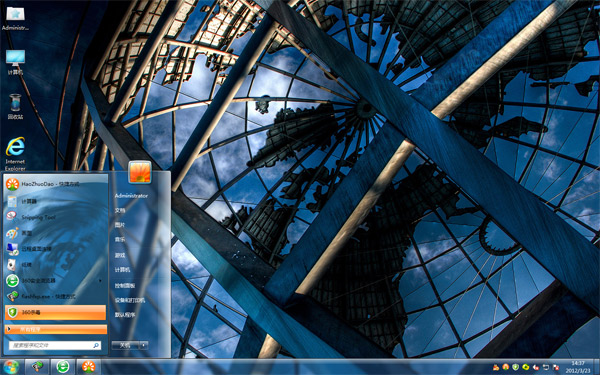The width and height of the screenshot is (600, 375).
Task: Open Administrator personal folder link
Action: point(131,196)
